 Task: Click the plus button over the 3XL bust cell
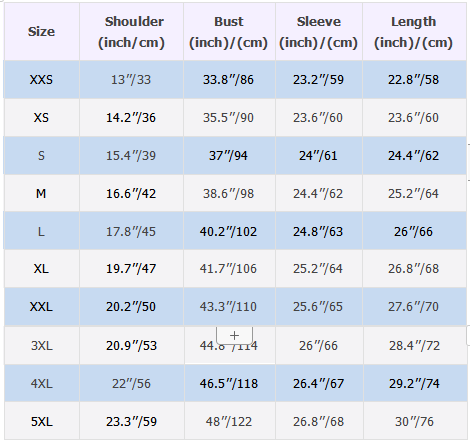tap(234, 335)
